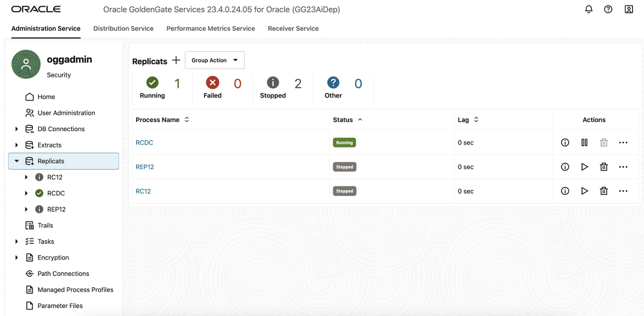
Task: Click the delete trash icon for RCDC
Action: [604, 143]
